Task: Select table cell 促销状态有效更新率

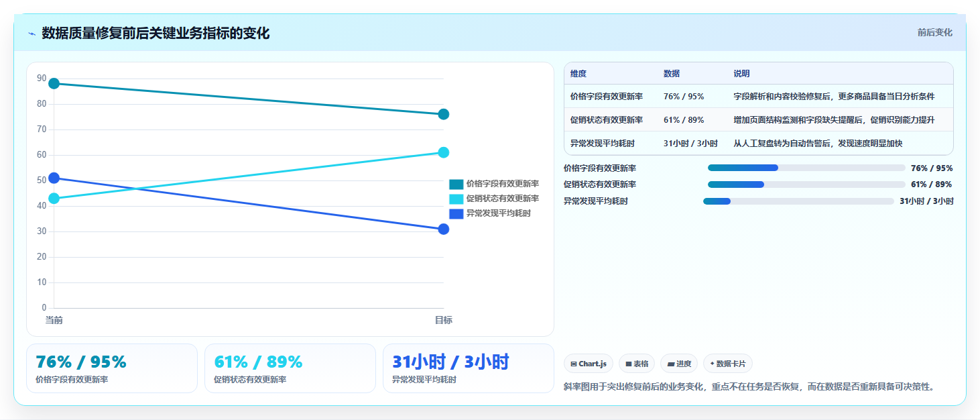Action: [607, 120]
